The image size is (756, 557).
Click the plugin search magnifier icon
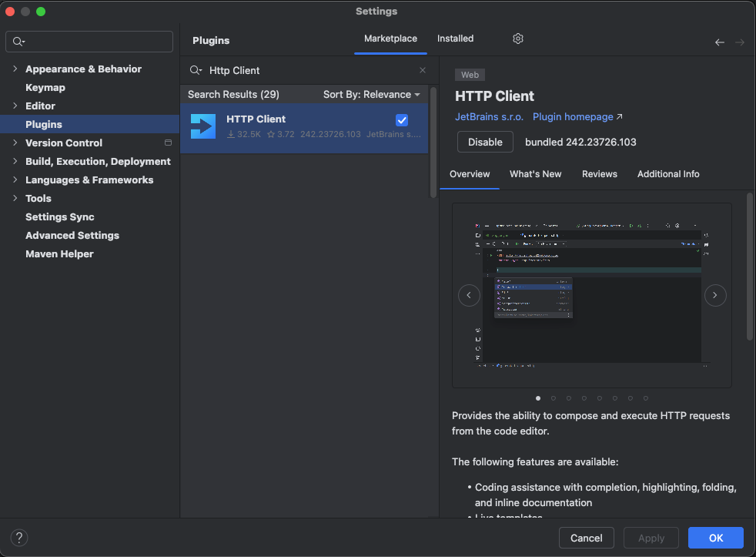click(x=196, y=70)
